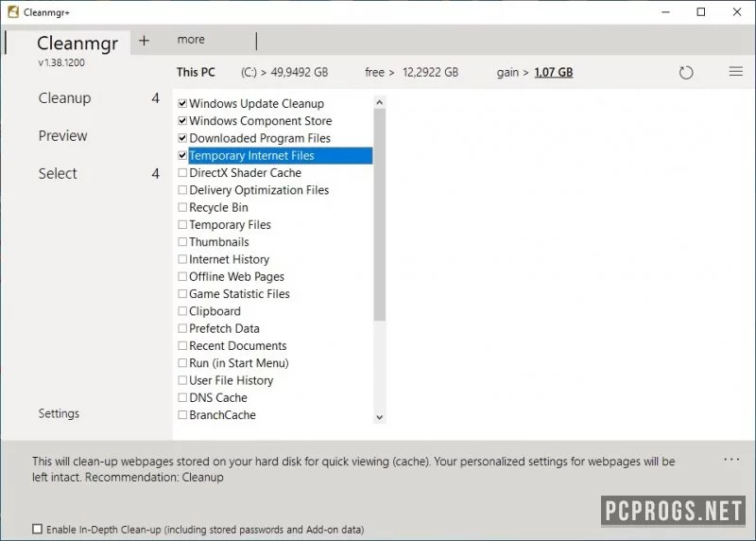Check the Clipboard checkbox

click(182, 311)
